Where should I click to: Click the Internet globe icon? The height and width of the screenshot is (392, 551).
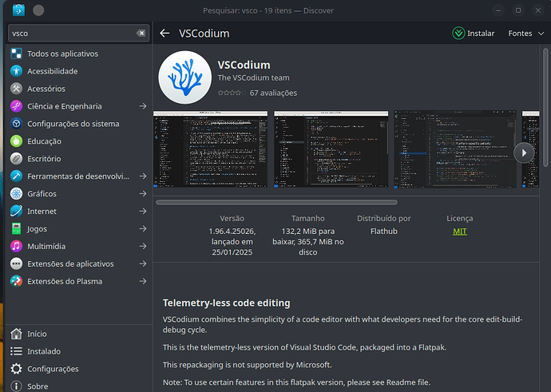[x=16, y=211]
